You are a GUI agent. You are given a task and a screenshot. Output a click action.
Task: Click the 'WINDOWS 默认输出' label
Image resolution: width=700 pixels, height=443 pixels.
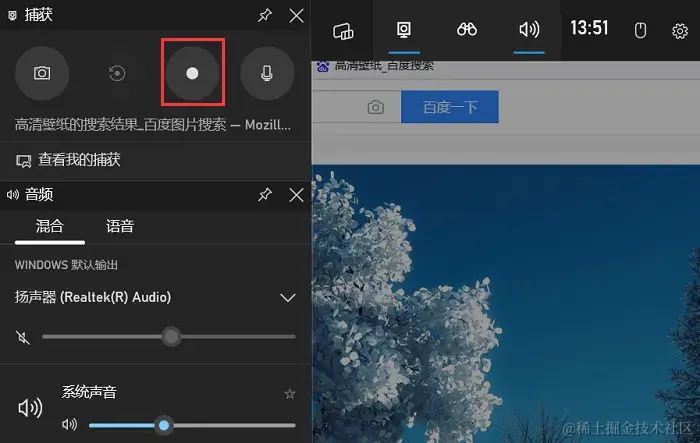67,265
